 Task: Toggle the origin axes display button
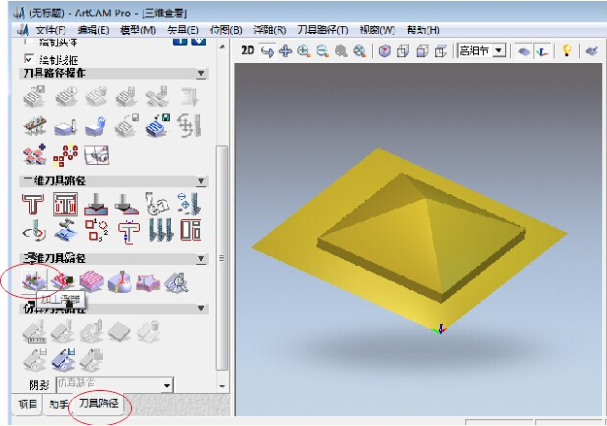coord(542,51)
